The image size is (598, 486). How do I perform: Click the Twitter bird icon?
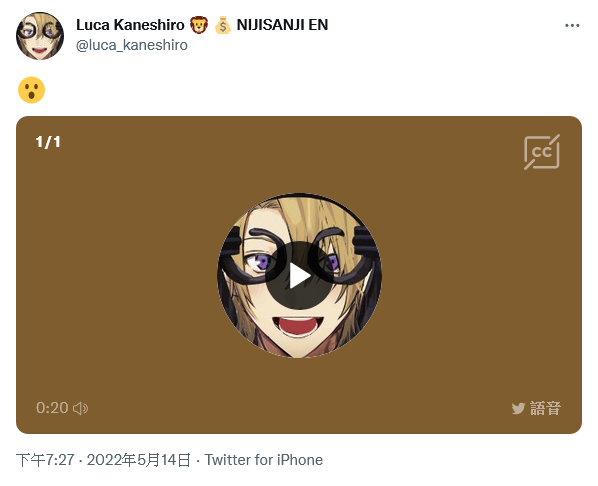pyautogui.click(x=518, y=409)
